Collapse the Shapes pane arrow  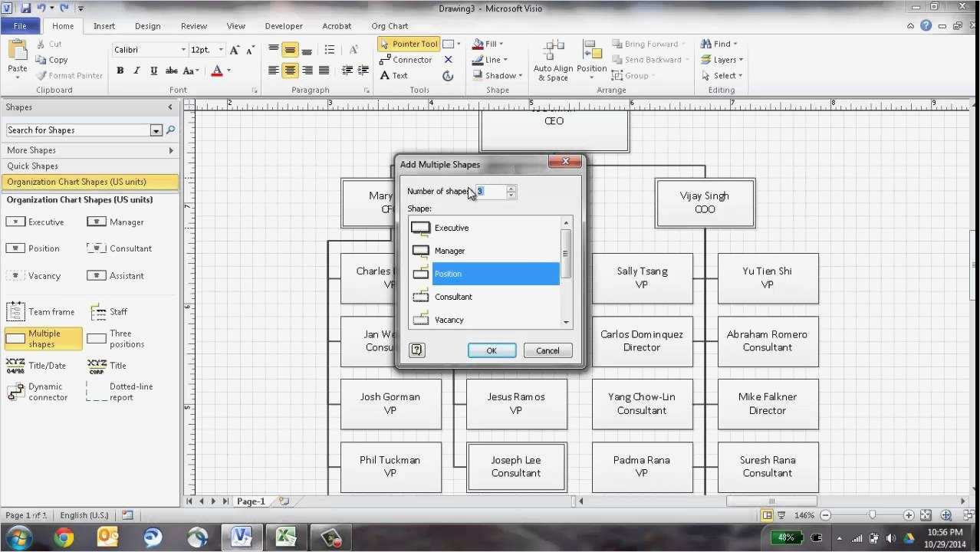click(x=170, y=107)
